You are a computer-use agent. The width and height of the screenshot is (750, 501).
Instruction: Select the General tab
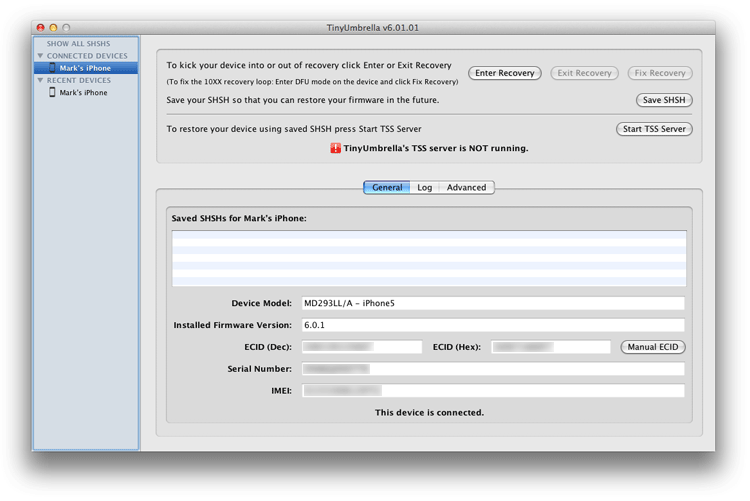(x=387, y=187)
